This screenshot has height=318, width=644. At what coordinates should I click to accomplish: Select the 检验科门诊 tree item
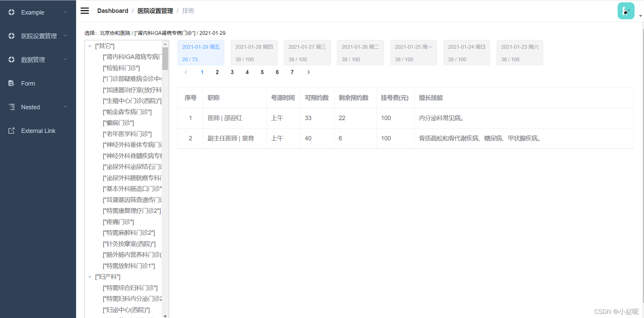pos(121,68)
